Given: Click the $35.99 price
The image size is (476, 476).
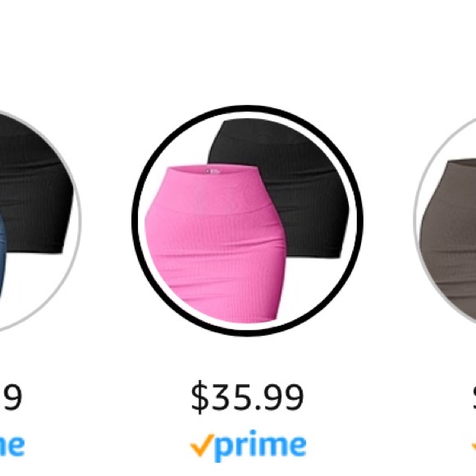Looking at the screenshot, I should coord(247,396).
